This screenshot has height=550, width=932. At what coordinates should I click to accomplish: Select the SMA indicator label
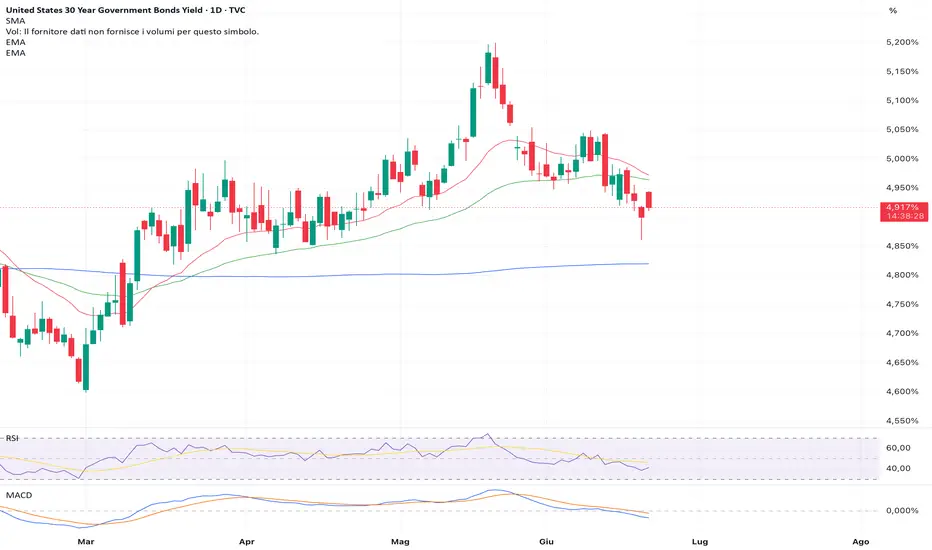coord(15,21)
